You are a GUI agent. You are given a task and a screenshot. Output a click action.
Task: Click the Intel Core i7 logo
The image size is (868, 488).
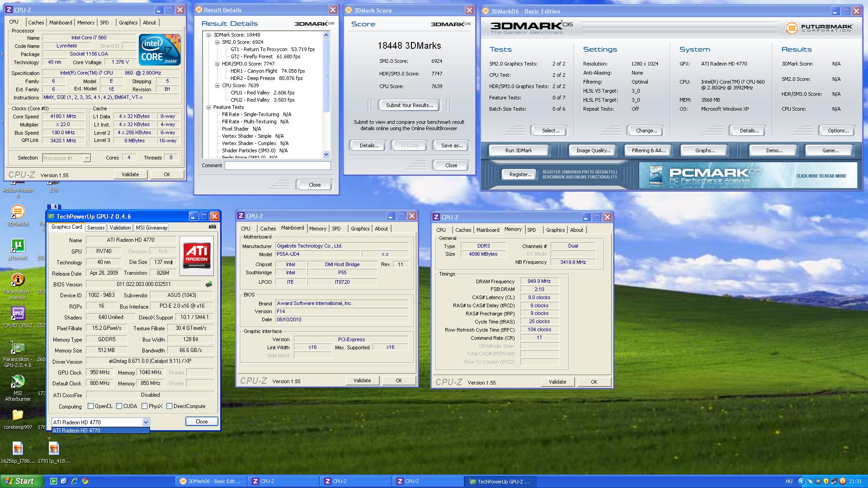[160, 50]
